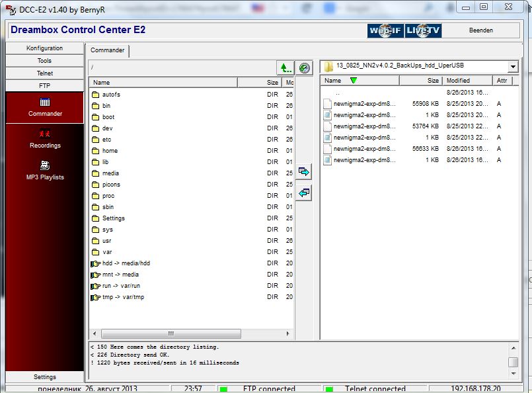Click the Beenden button
Viewport: 532px width, 393px height.
coord(480,30)
